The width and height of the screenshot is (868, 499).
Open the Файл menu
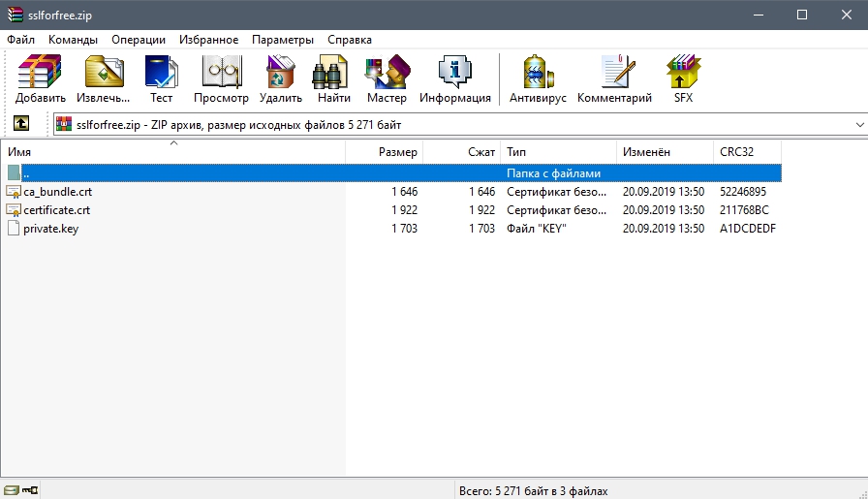tap(20, 40)
